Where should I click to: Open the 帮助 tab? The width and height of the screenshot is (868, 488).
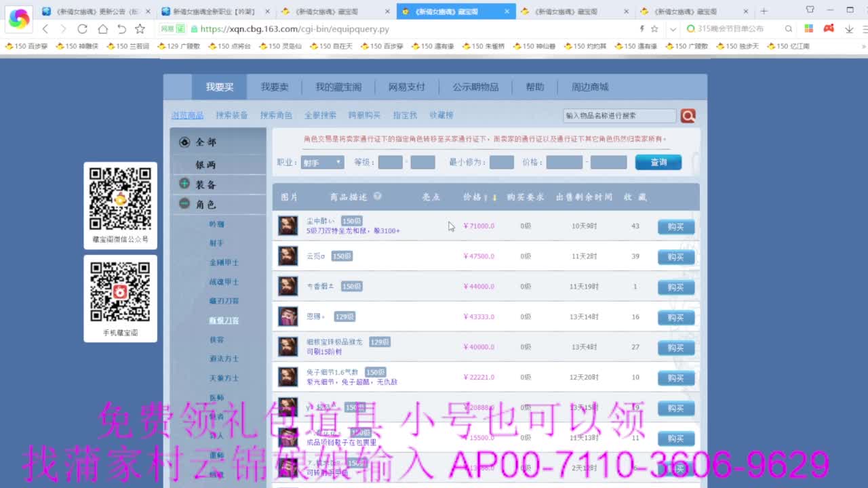(x=534, y=87)
